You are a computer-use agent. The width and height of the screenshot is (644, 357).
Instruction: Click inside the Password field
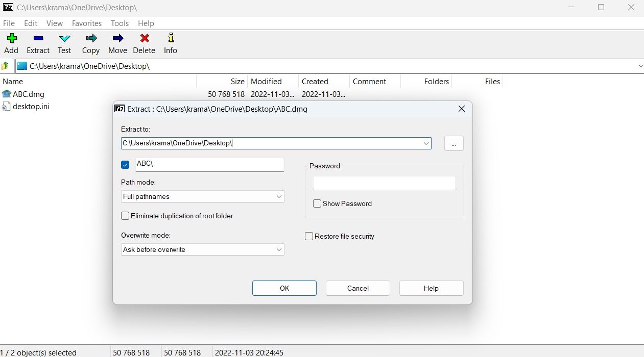tap(384, 183)
